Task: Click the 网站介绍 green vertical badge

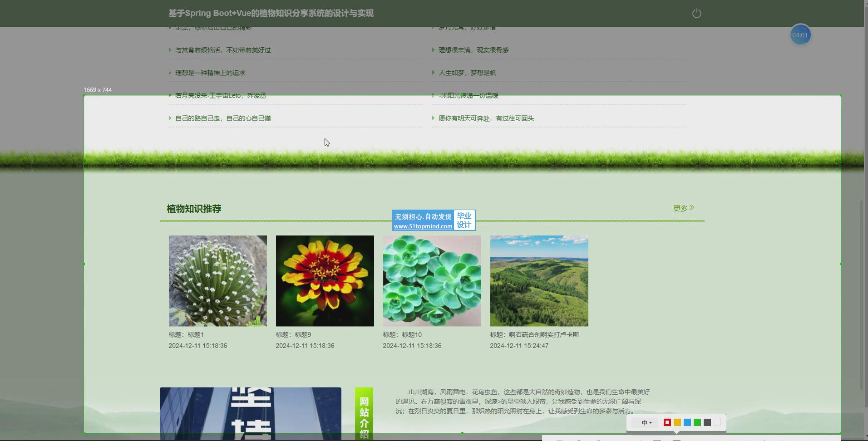Action: click(364, 414)
